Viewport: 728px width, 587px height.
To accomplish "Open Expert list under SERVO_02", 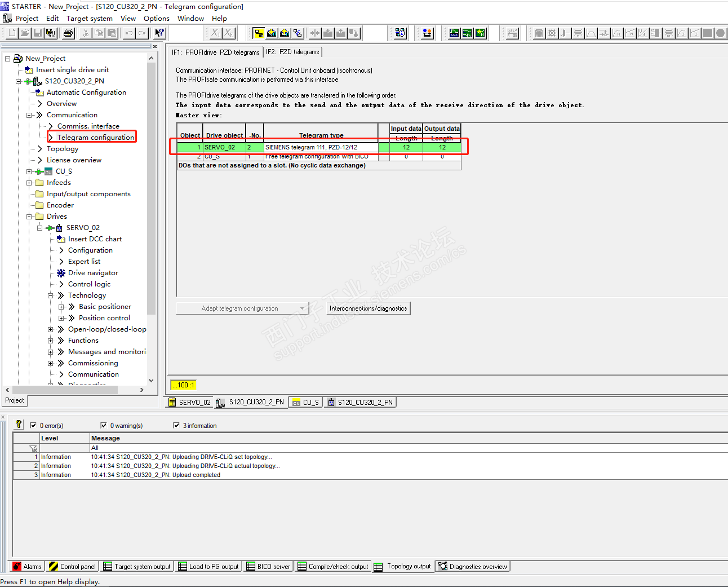I will pos(84,262).
